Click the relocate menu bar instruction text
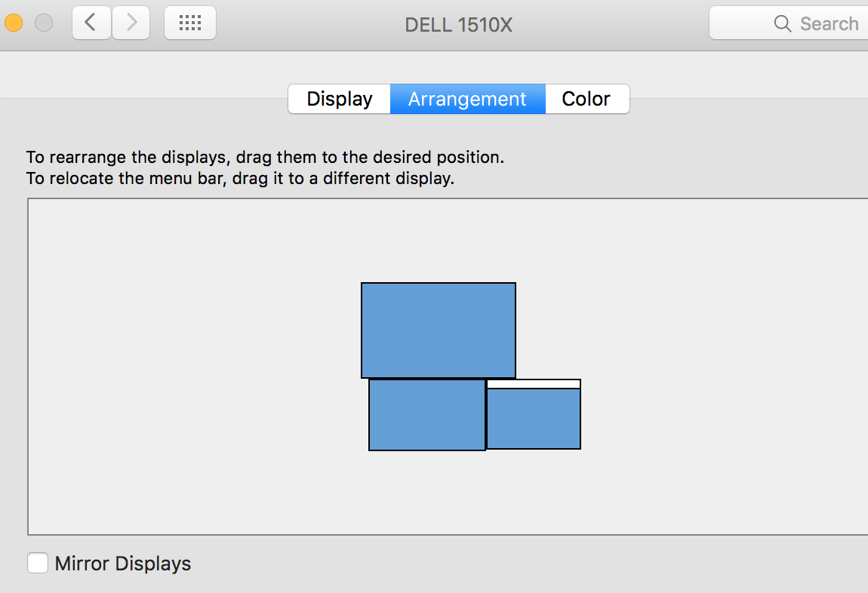The width and height of the screenshot is (868, 593). (x=240, y=179)
